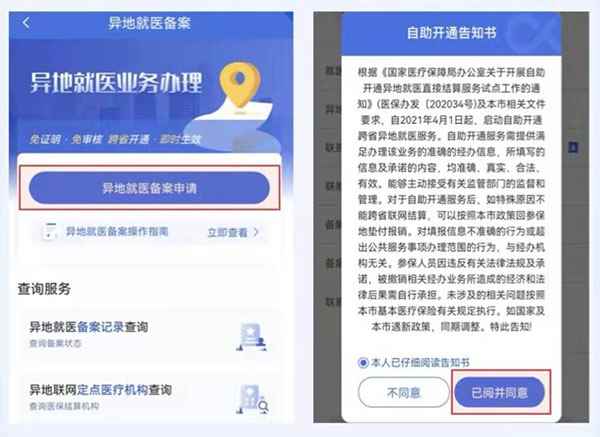Open 异地就医备案操作指南 text
Viewport: 600px width, 437px height.
point(117,231)
